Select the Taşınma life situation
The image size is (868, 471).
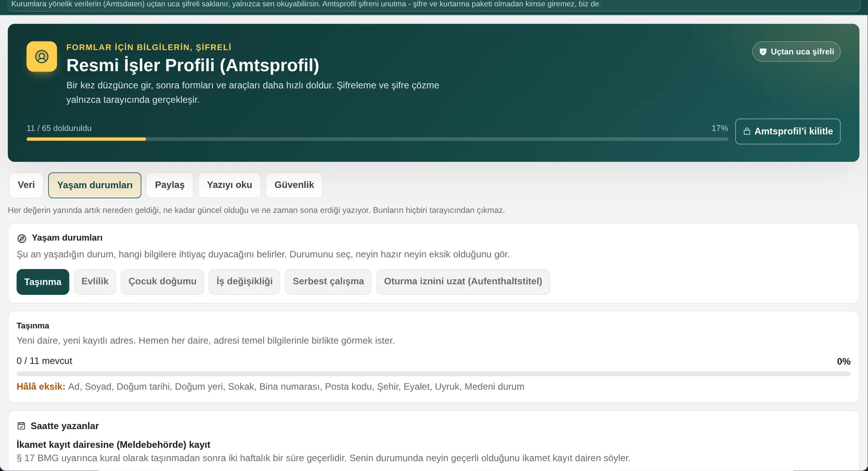click(43, 282)
